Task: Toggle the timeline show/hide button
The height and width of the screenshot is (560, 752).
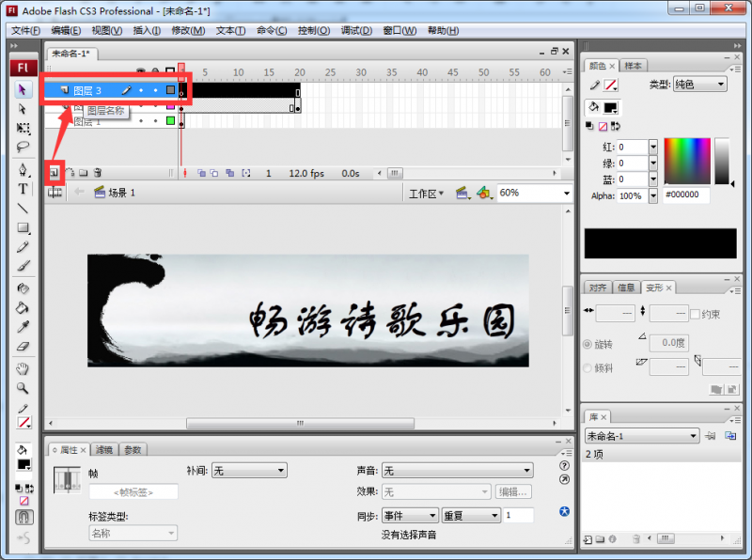Action: coord(55,193)
